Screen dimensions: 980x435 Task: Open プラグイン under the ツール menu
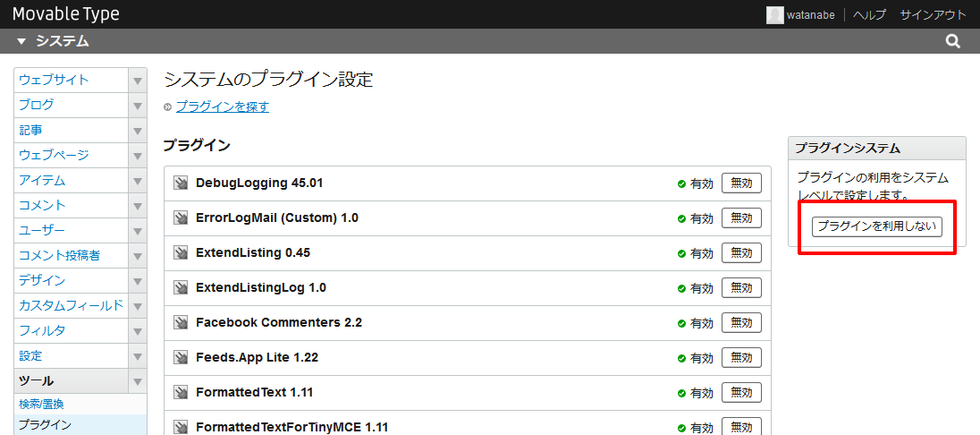[45, 424]
